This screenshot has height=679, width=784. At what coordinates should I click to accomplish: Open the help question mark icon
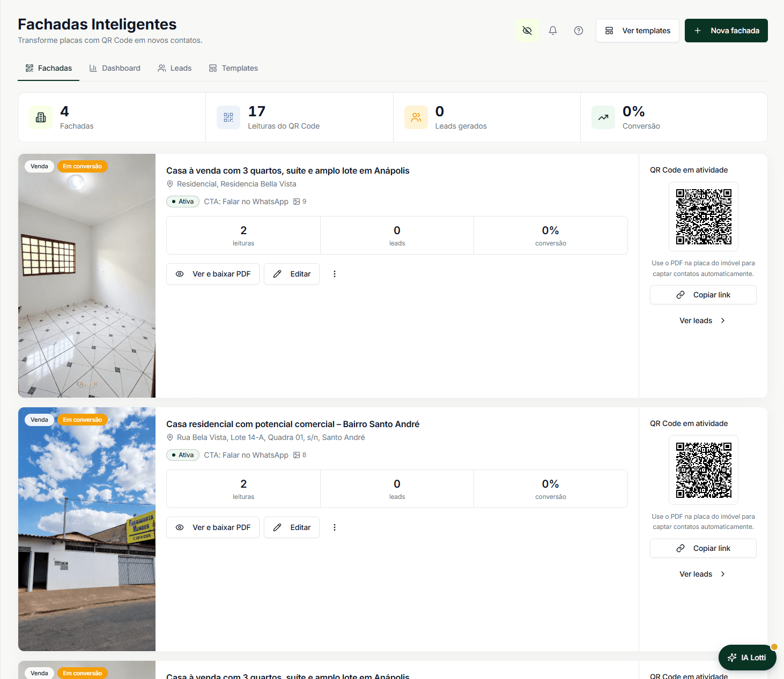coord(579,31)
